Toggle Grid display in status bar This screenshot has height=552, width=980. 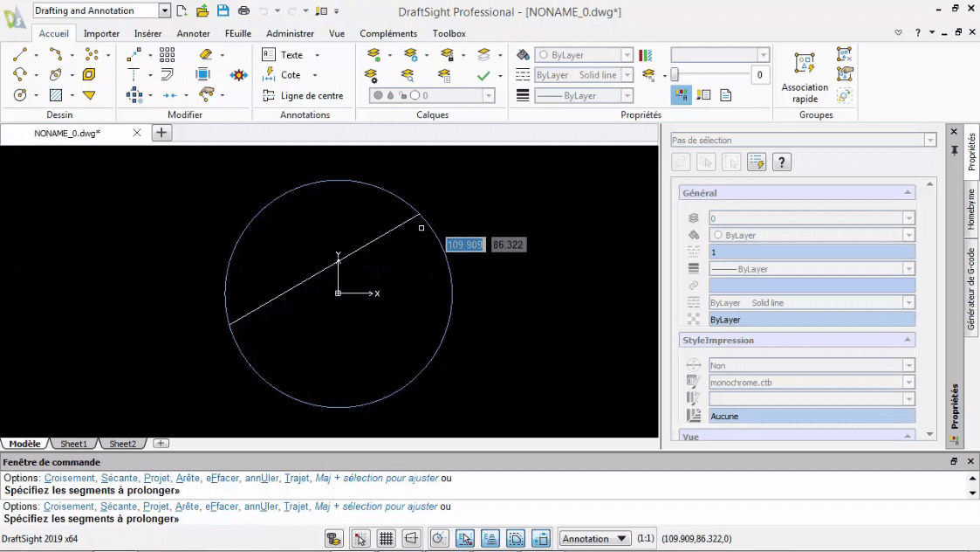(387, 538)
